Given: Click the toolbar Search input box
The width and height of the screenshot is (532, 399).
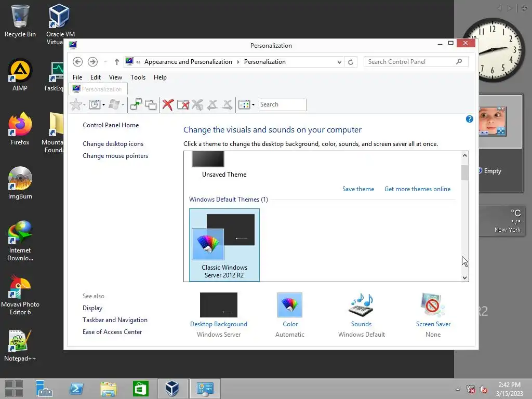Looking at the screenshot, I should point(282,104).
